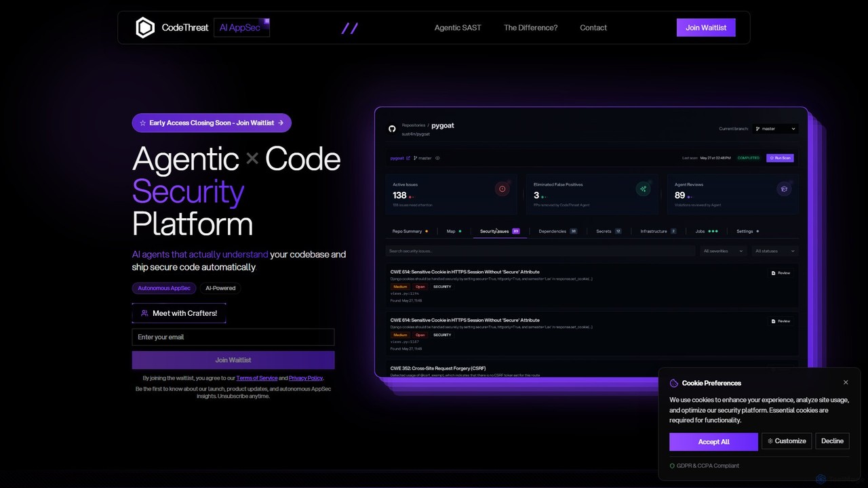Switch to the Dependencies tab

[557, 231]
